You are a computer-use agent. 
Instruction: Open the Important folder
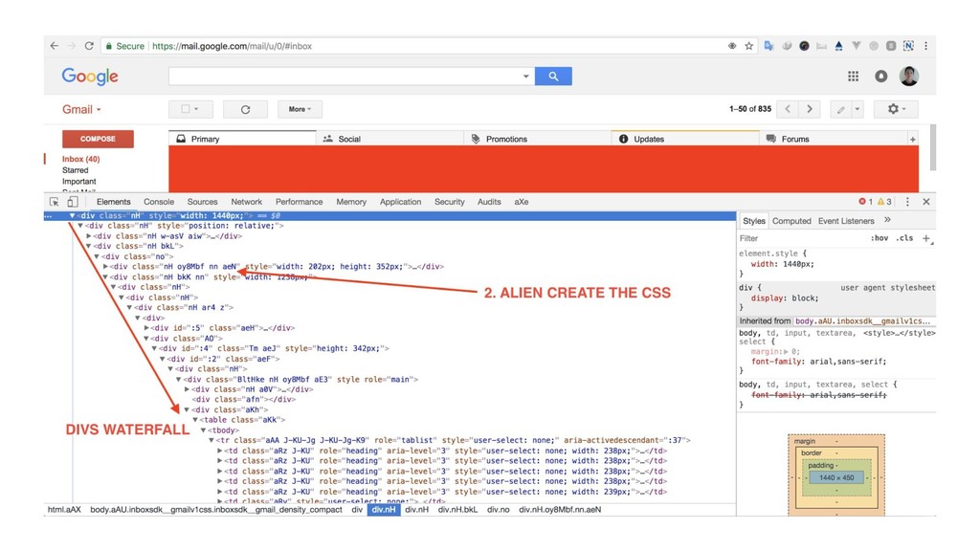[x=78, y=182]
